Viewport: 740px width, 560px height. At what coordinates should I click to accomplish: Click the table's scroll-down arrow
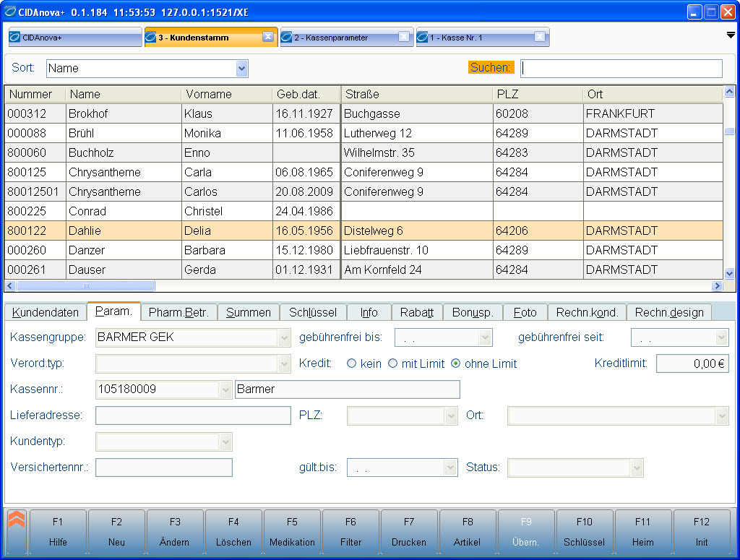click(729, 273)
